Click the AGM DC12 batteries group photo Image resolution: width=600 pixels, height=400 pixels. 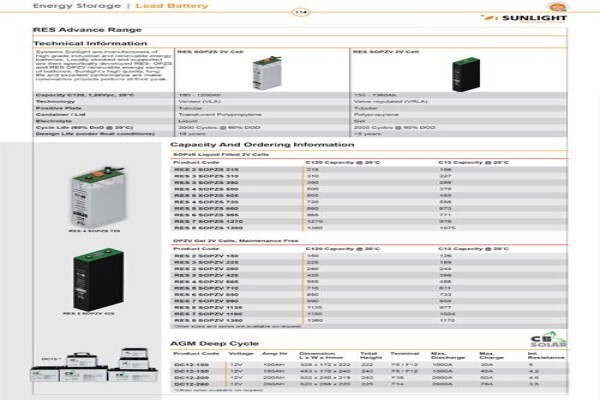[x=93, y=365]
